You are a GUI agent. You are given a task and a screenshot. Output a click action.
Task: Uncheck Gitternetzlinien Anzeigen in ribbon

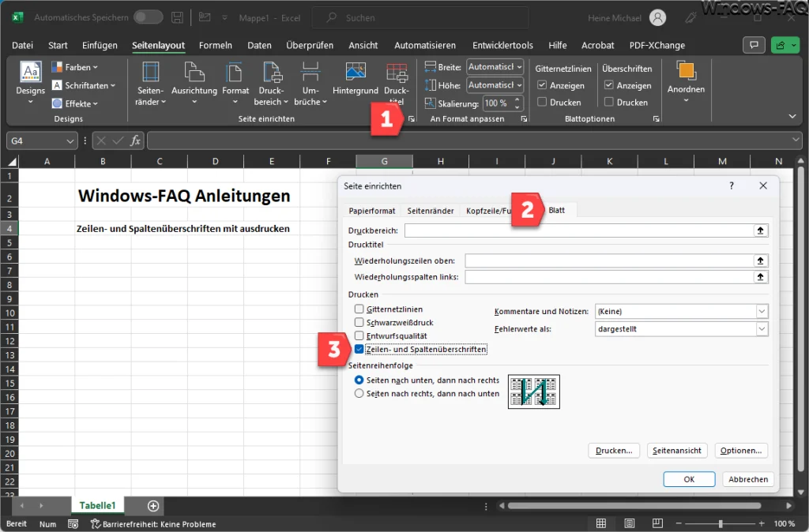pos(542,85)
